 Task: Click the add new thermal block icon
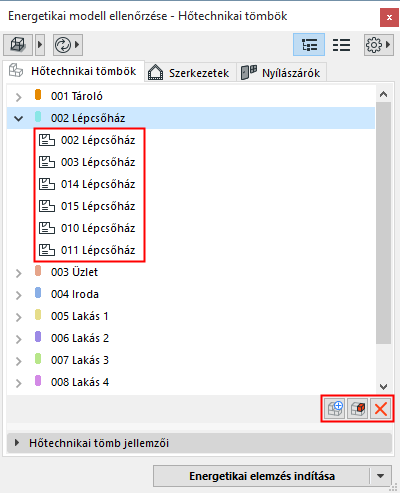(335, 409)
